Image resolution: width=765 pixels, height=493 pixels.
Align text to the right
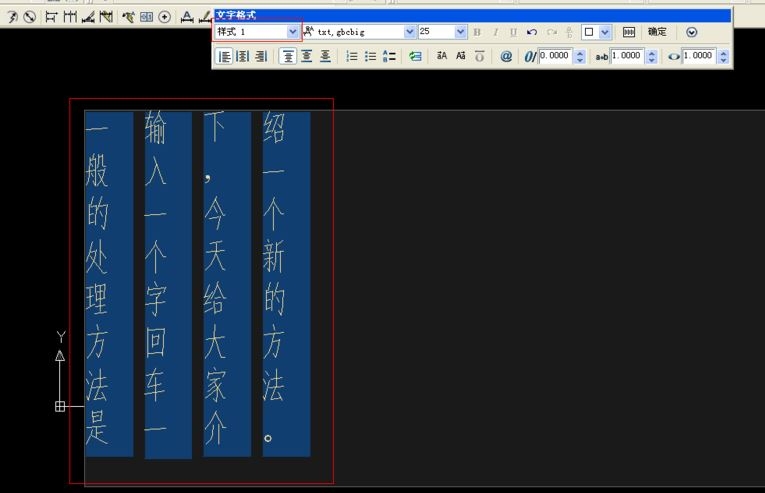(x=262, y=56)
